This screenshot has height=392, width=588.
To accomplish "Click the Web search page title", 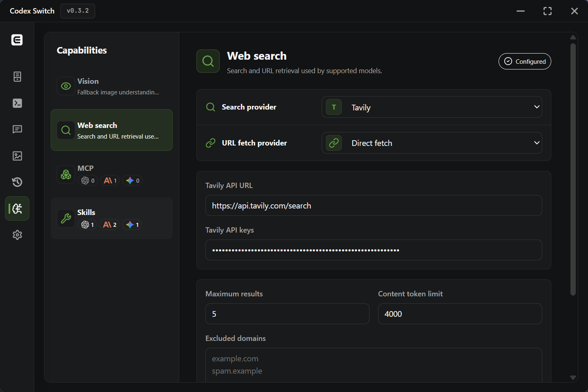I will (x=257, y=56).
